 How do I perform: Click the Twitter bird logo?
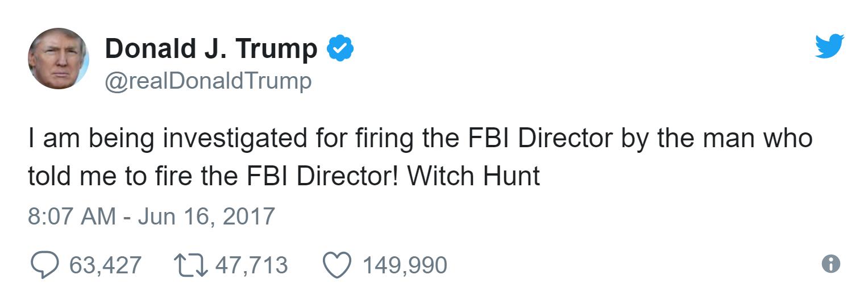(829, 46)
